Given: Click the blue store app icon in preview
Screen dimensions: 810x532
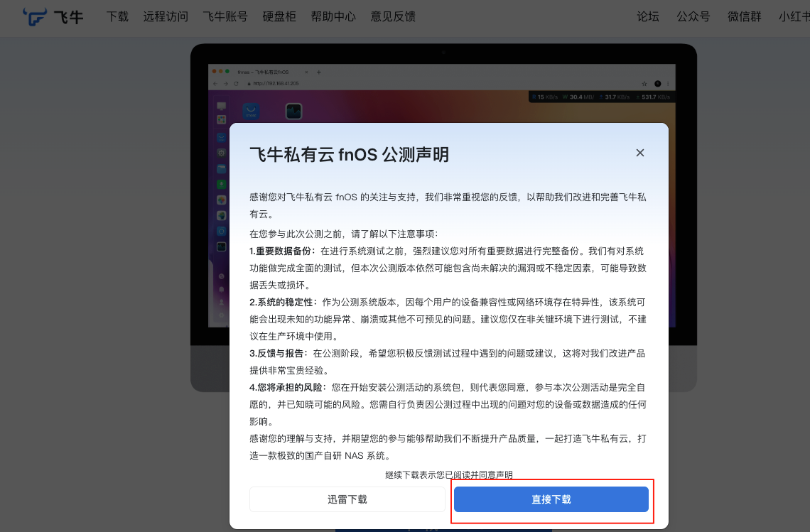Looking at the screenshot, I should click(x=251, y=111).
